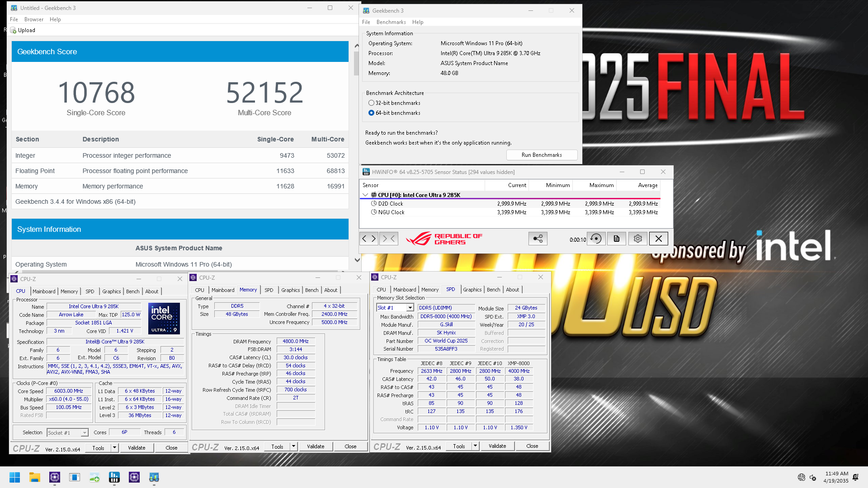Open File Explorer from taskbar
This screenshot has width=868, height=488.
coord(35,477)
